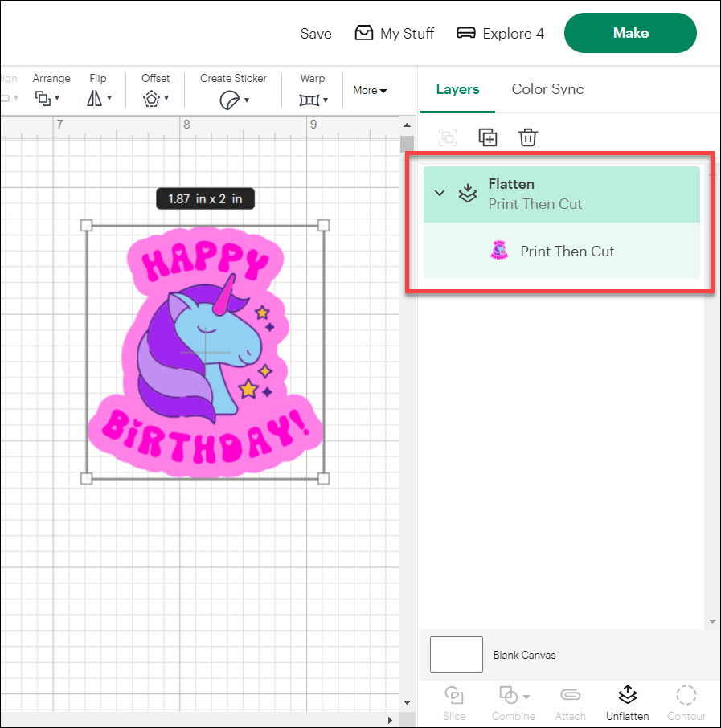Click the Attach paperclip icon
Screen dimensions: 721x728
(x=570, y=695)
